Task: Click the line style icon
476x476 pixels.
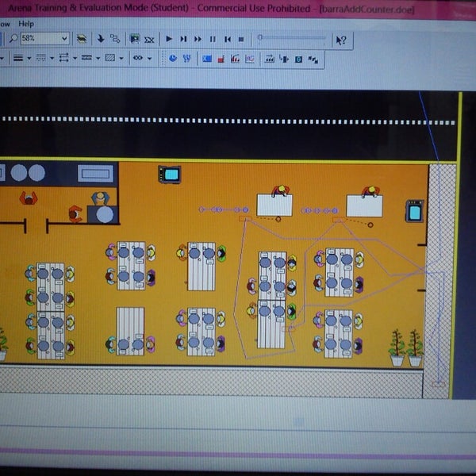Action: [x=41, y=58]
